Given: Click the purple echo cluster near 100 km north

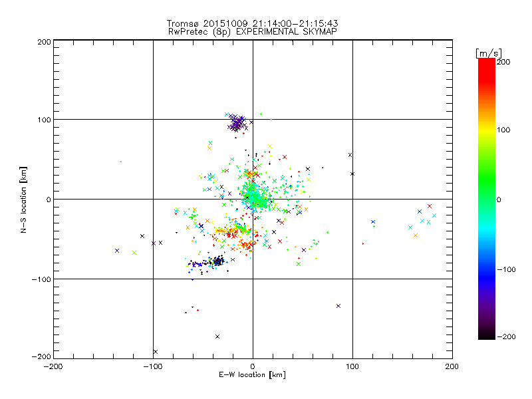Looking at the screenshot, I should click(237, 123).
